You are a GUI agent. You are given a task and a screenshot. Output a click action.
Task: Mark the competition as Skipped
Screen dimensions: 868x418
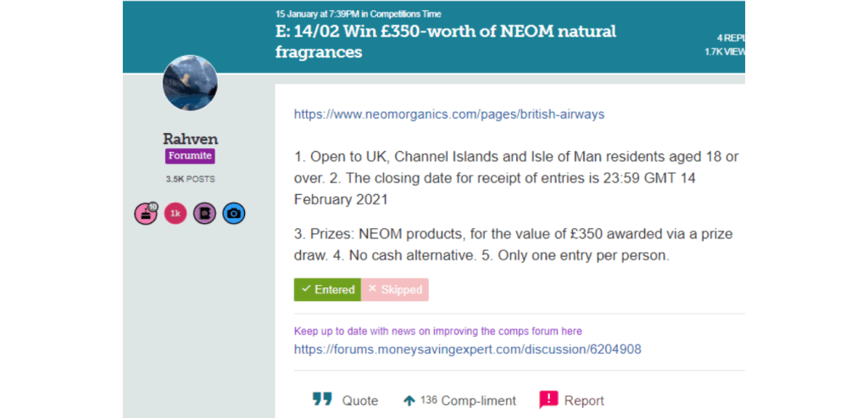coord(395,289)
